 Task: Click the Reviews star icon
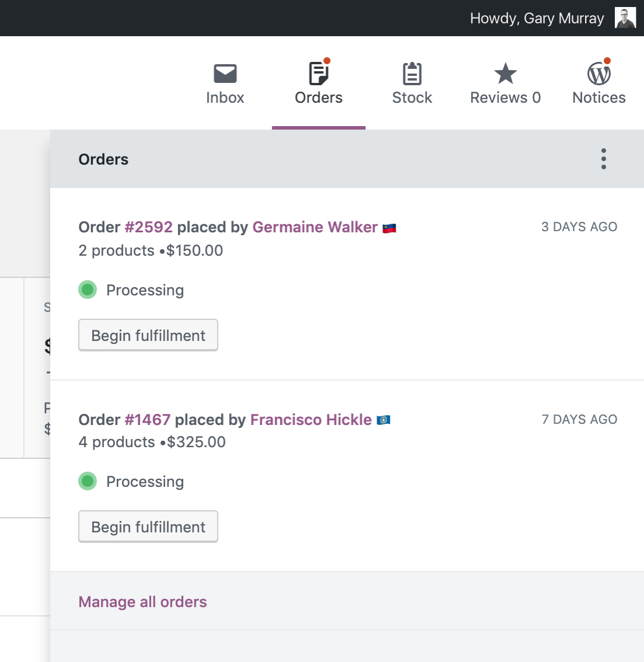tap(504, 73)
